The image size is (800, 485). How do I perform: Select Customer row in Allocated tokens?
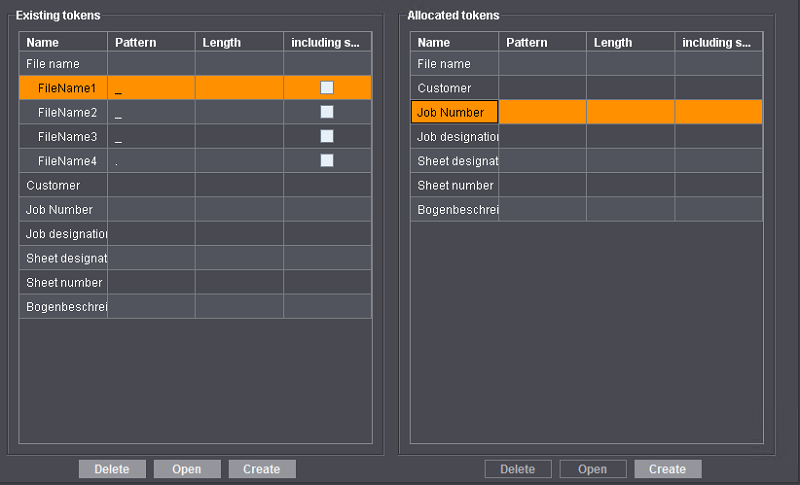point(587,88)
